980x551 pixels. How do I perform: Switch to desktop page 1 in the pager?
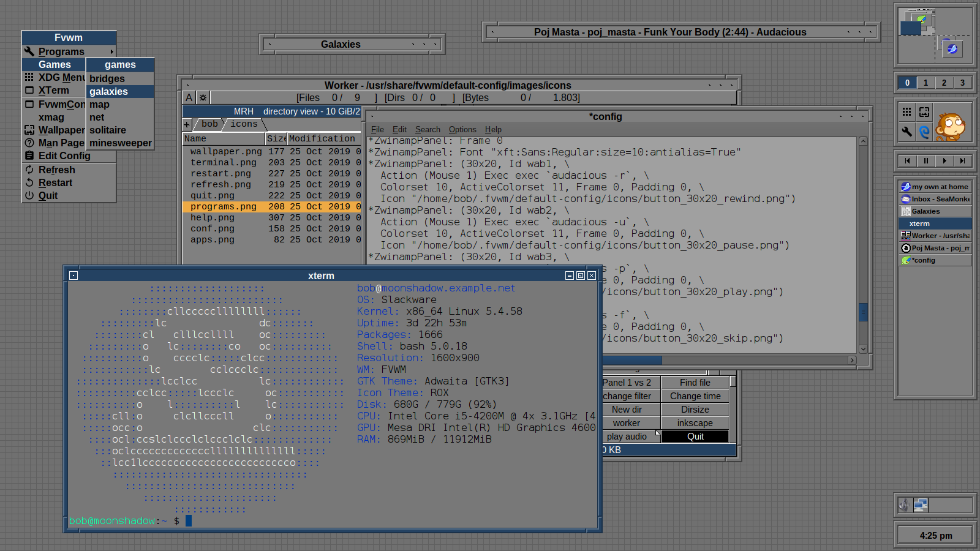pyautogui.click(x=925, y=83)
